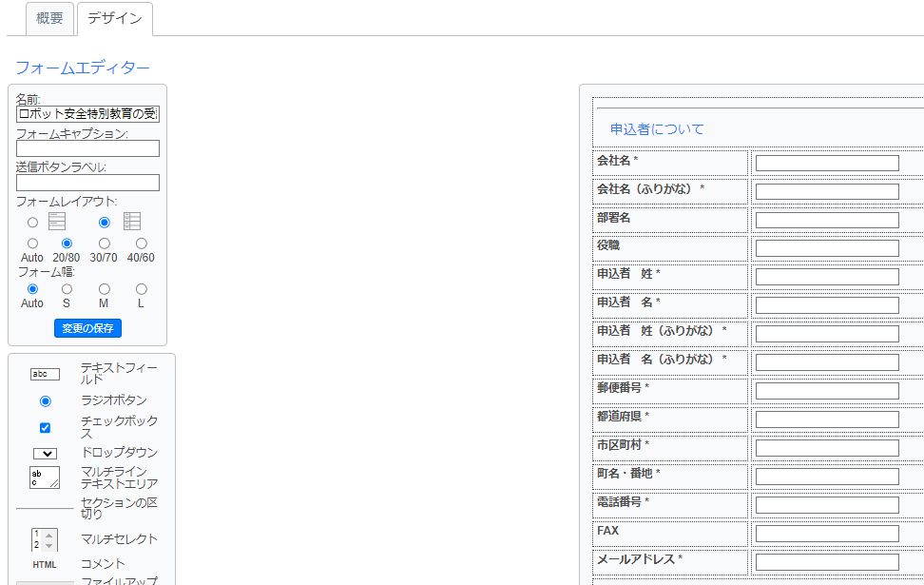
Task: Select the Dropdown (ドロップダウン) element icon
Action: pyautogui.click(x=45, y=454)
